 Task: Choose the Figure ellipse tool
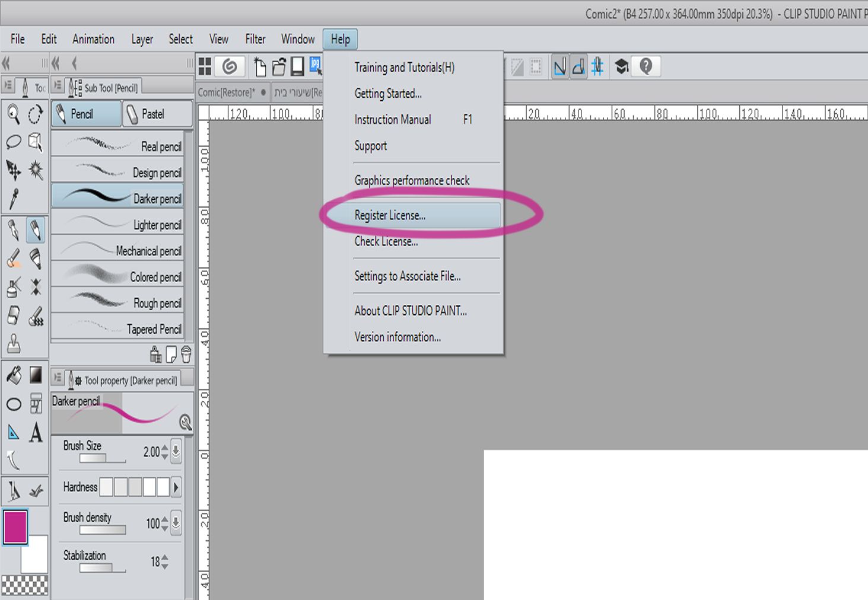point(13,404)
